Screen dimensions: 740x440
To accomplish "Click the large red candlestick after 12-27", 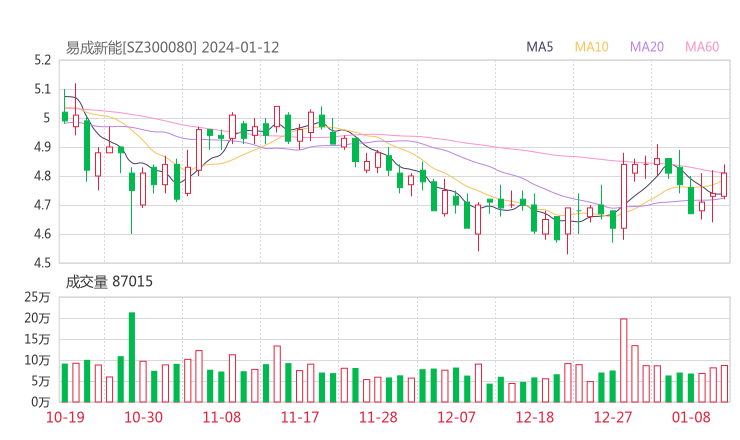I will (624, 196).
